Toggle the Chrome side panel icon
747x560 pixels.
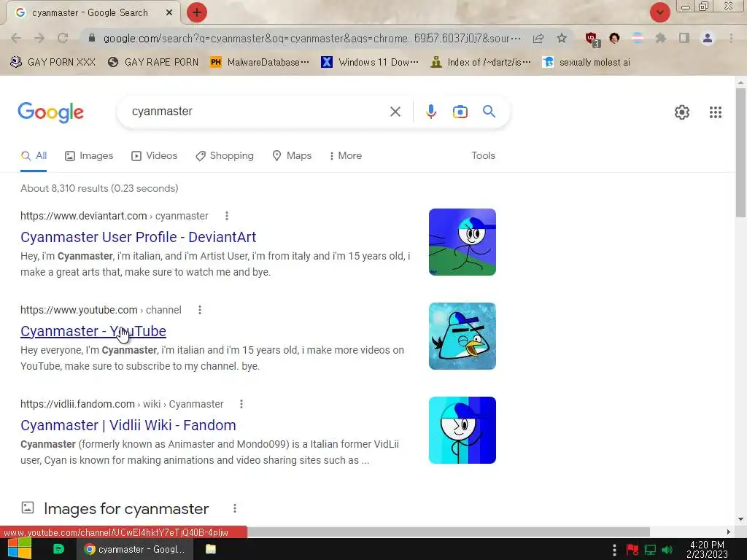pyautogui.click(x=684, y=38)
